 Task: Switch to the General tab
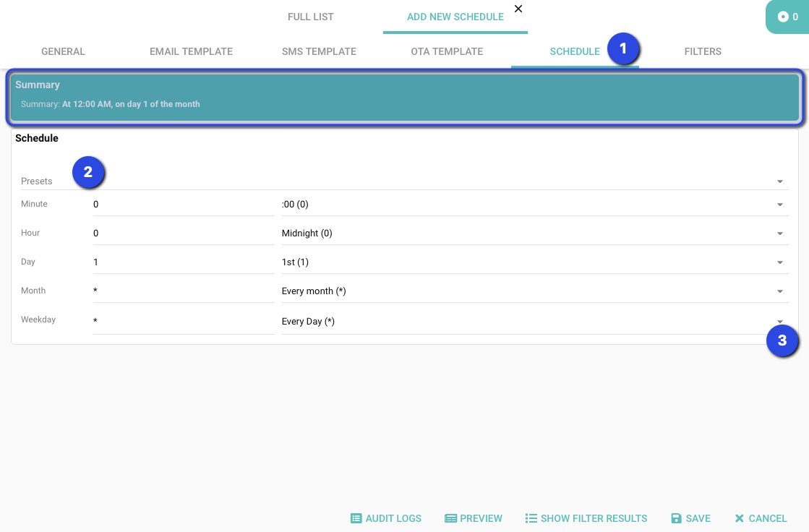click(63, 51)
